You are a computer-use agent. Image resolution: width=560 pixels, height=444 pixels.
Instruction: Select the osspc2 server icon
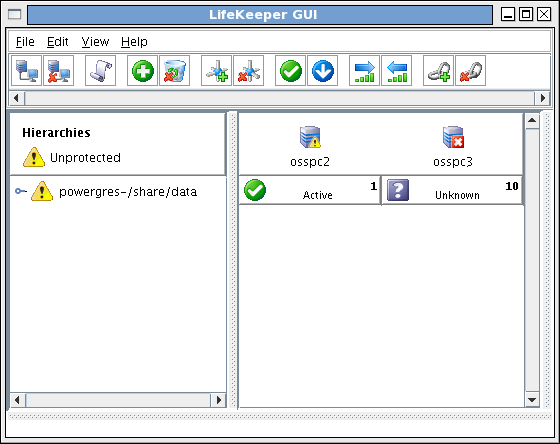pos(310,137)
